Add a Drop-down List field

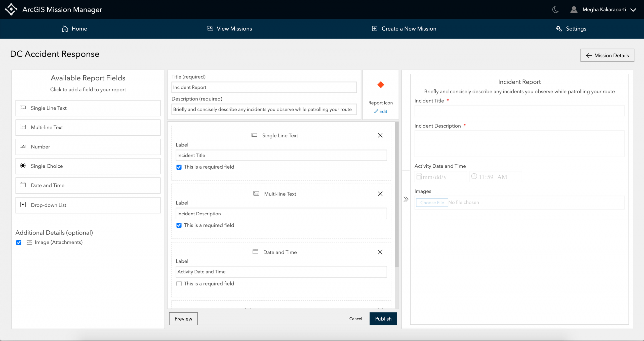88,205
